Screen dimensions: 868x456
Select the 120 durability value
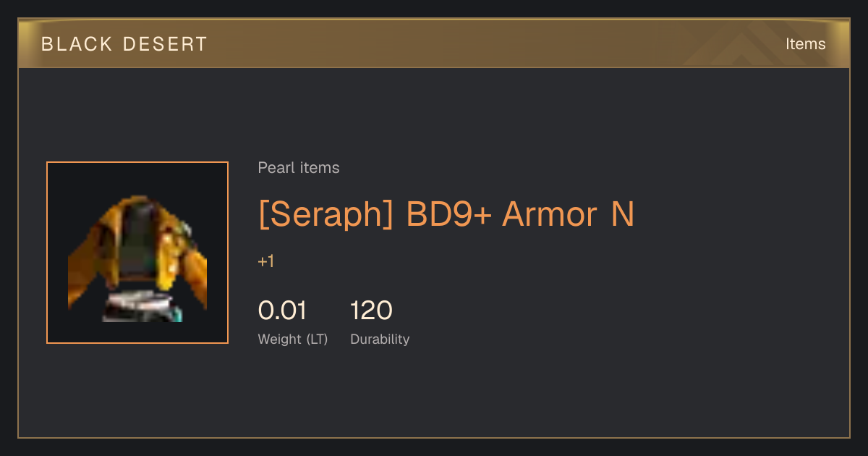click(371, 311)
